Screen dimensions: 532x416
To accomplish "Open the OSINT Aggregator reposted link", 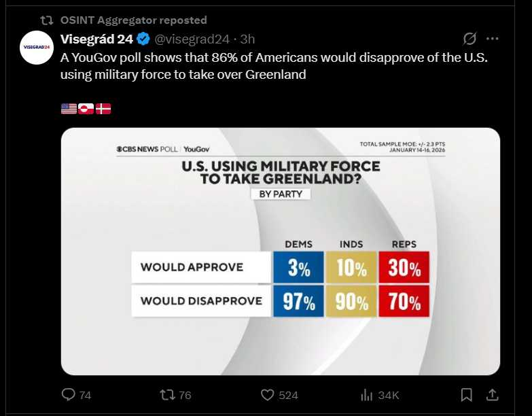I will pyautogui.click(x=133, y=20).
